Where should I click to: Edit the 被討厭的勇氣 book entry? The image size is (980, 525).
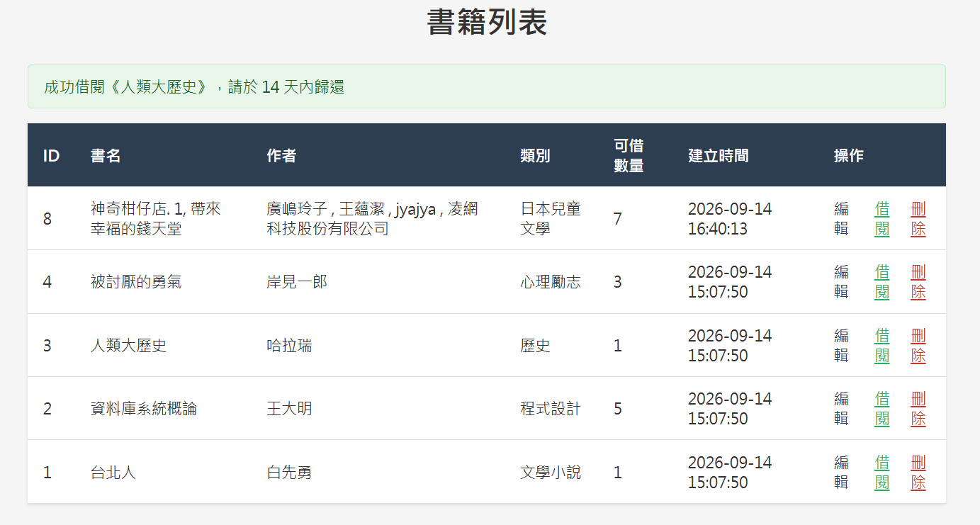pyautogui.click(x=841, y=282)
